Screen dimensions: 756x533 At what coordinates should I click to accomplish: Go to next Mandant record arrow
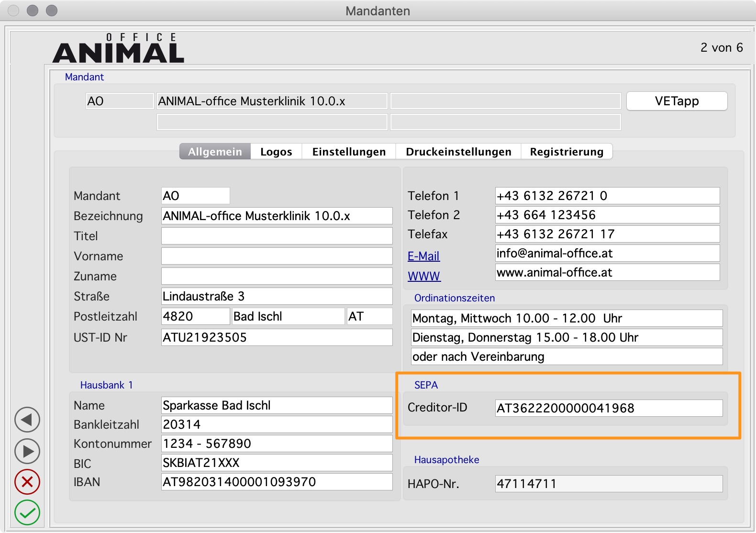point(27,451)
